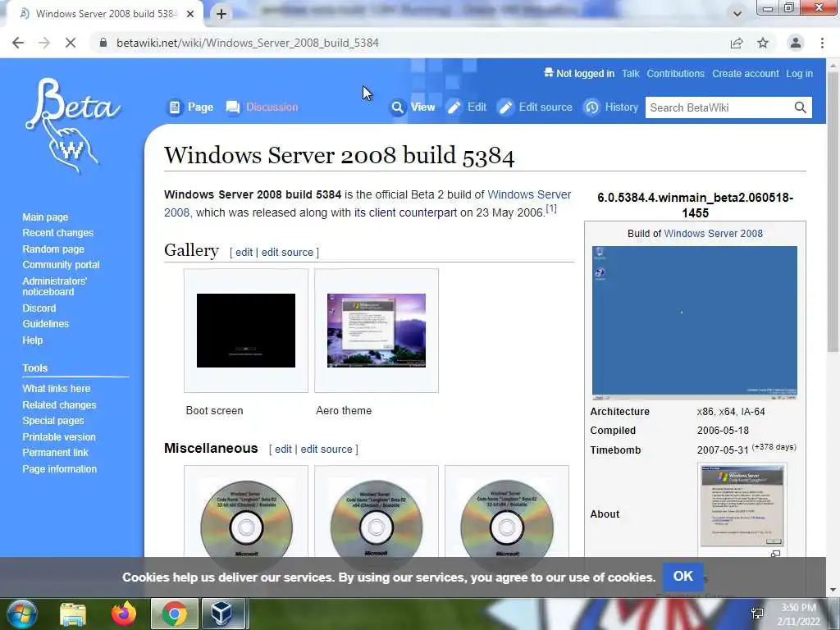Click edit source next to Gallery heading
Screen dimensions: 840x630
(287, 253)
